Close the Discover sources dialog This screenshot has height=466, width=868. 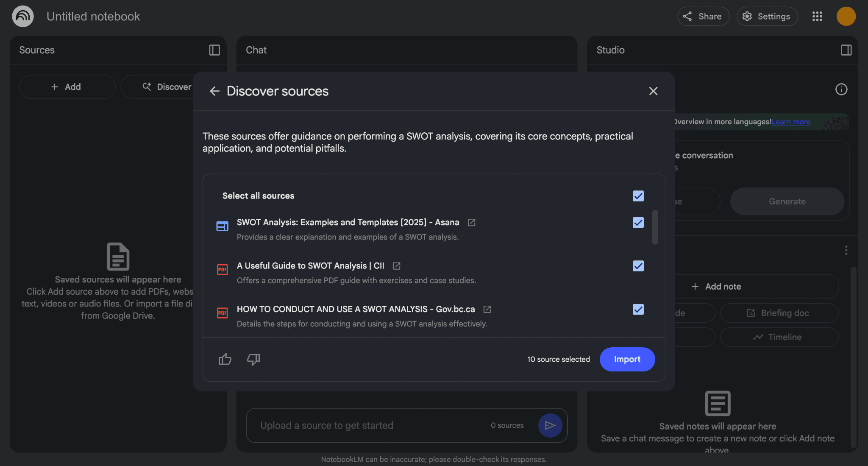(653, 91)
